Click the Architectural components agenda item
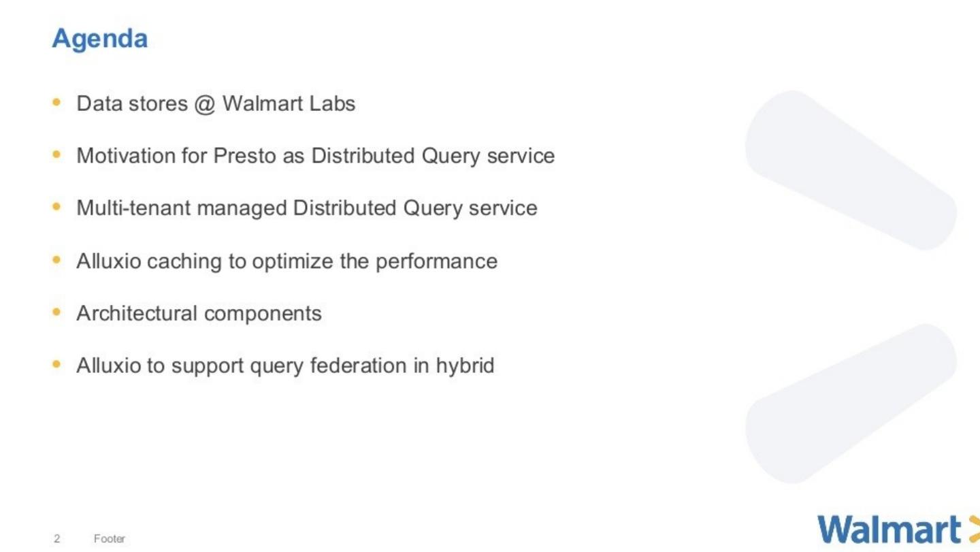The image size is (980, 552). click(199, 313)
